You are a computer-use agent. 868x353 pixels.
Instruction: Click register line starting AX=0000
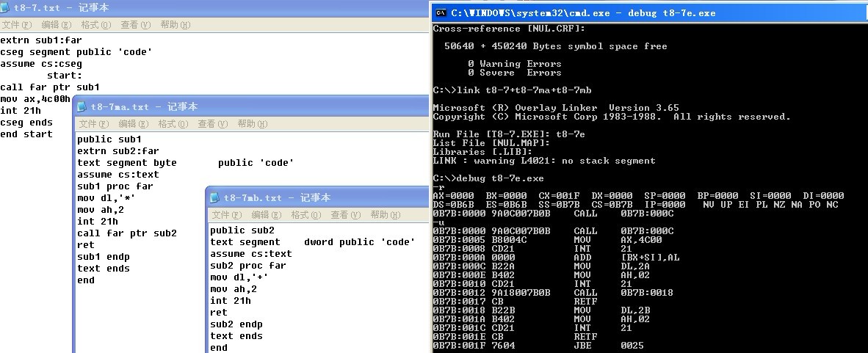click(x=638, y=195)
